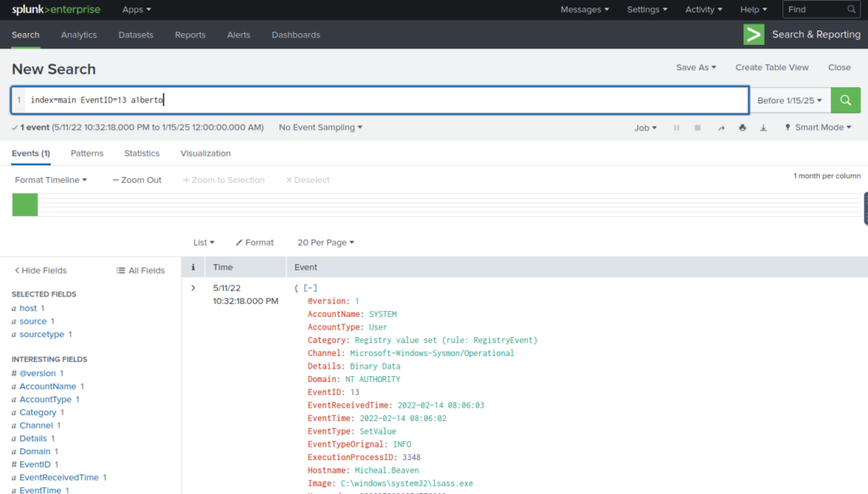Image resolution: width=868 pixels, height=494 pixels.
Task: Print the search results
Action: pyautogui.click(x=743, y=128)
